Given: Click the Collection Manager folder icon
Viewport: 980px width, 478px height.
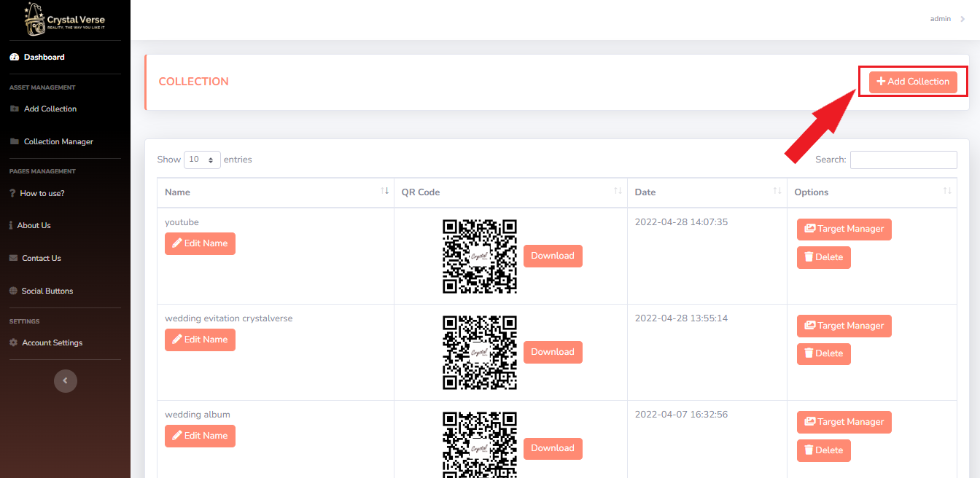Looking at the screenshot, I should pyautogui.click(x=14, y=141).
